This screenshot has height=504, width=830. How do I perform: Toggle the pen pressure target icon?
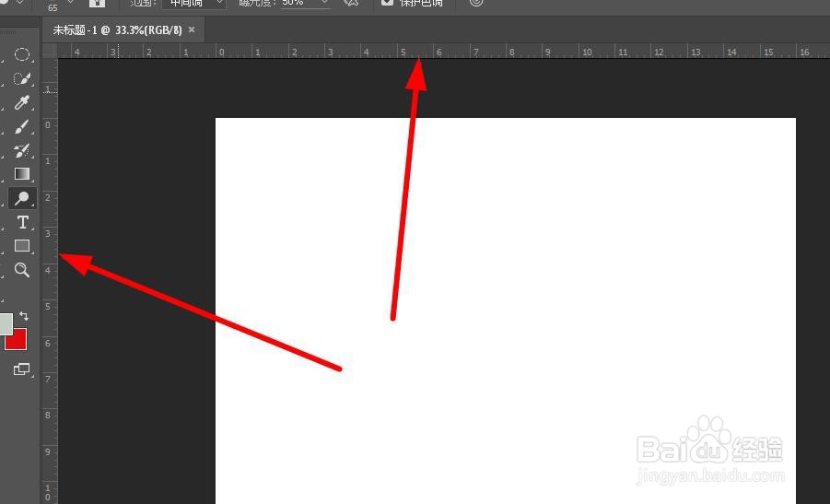(x=476, y=3)
